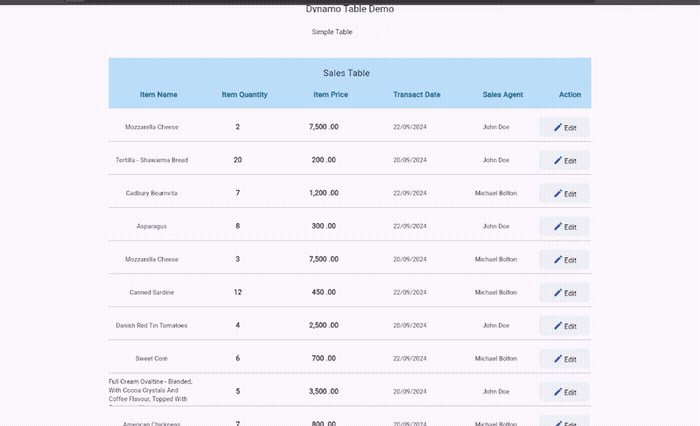The height and width of the screenshot is (426, 700).
Task: Select the Sales Agent column header
Action: 503,95
